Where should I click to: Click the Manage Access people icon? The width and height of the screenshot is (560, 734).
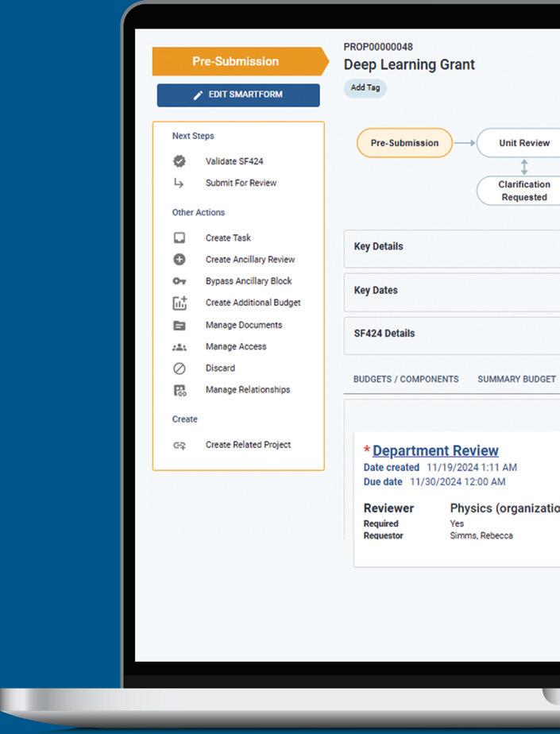(x=180, y=347)
